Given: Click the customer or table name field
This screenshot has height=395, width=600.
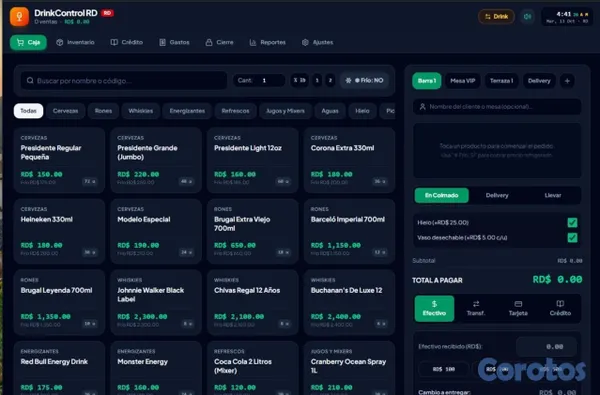Looking at the screenshot, I should [x=497, y=107].
